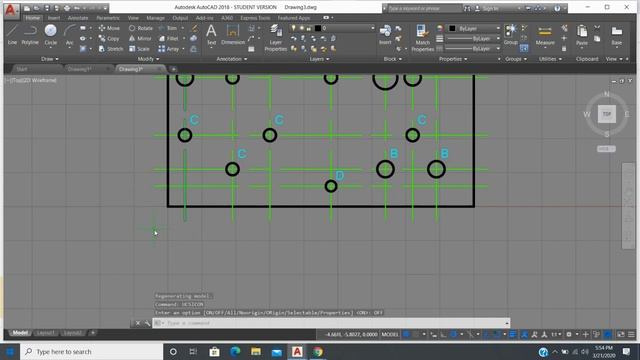Click the Copy tool in Modify panel
The height and width of the screenshot is (360, 640).
click(109, 38)
